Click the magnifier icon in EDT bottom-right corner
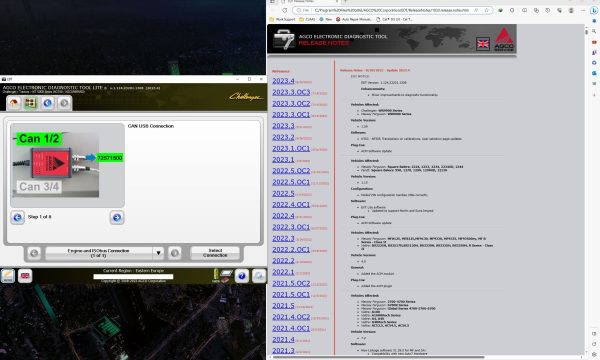Image resolution: width=600 pixels, height=360 pixels. pyautogui.click(x=259, y=275)
